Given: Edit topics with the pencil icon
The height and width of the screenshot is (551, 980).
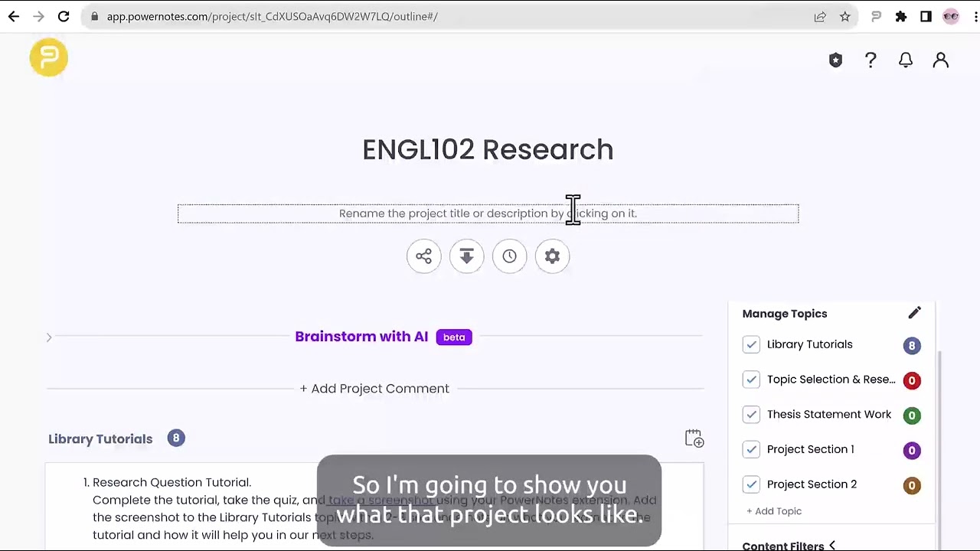Looking at the screenshot, I should point(914,313).
